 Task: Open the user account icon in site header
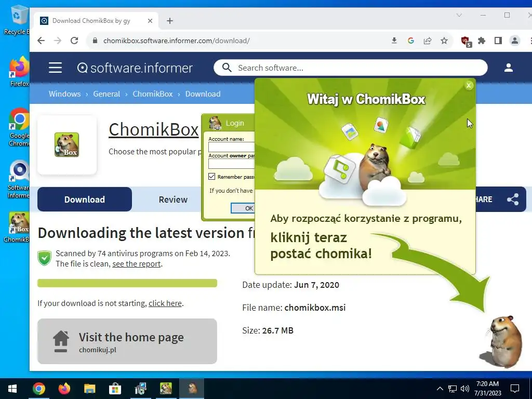[508, 68]
